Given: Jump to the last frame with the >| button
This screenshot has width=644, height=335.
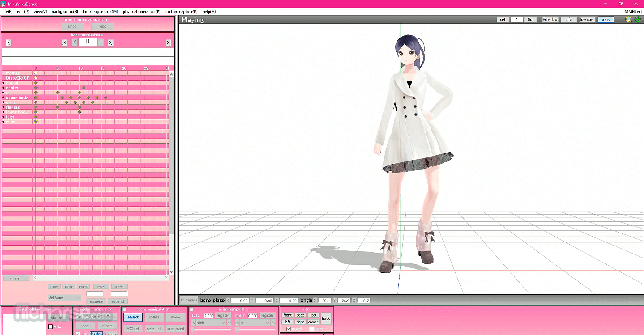Looking at the screenshot, I should [x=168, y=42].
